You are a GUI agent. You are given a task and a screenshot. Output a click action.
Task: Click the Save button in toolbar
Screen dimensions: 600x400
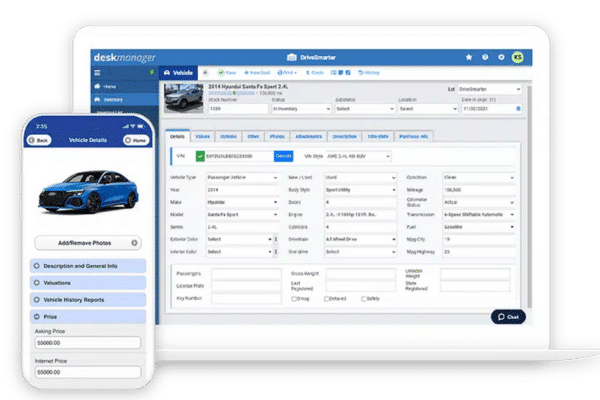tap(227, 72)
